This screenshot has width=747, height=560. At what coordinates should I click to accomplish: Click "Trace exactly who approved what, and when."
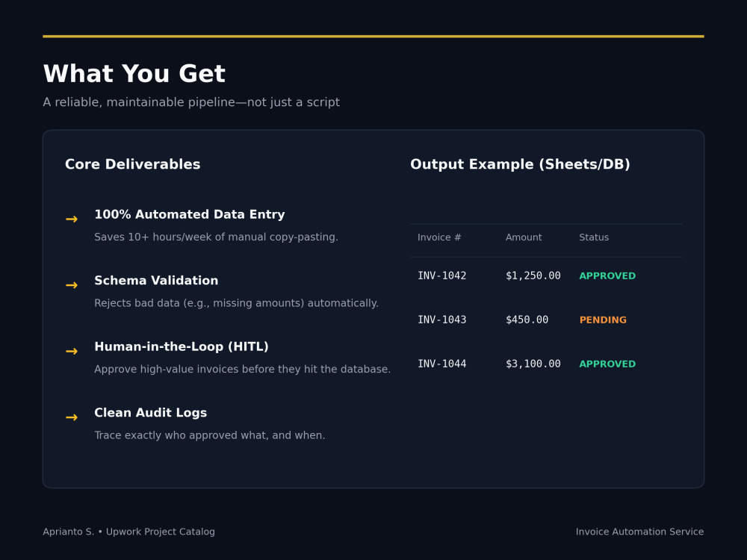tap(210, 436)
